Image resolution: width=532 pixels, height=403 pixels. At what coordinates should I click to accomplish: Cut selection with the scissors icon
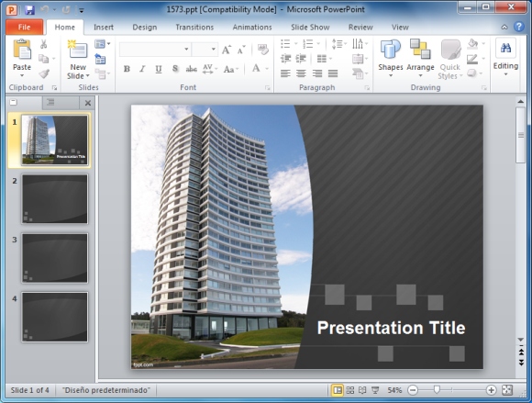point(43,44)
